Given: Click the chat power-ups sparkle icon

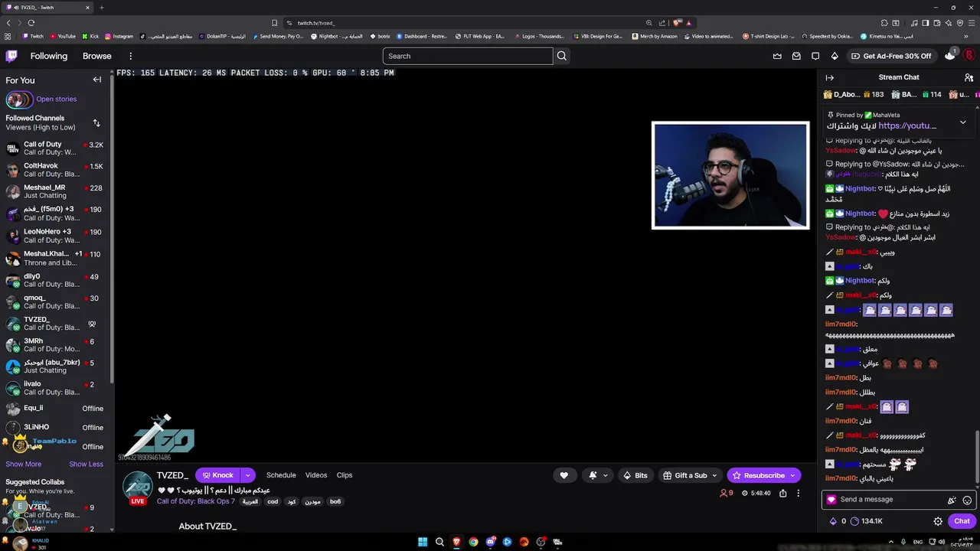Looking at the screenshot, I should tap(952, 500).
